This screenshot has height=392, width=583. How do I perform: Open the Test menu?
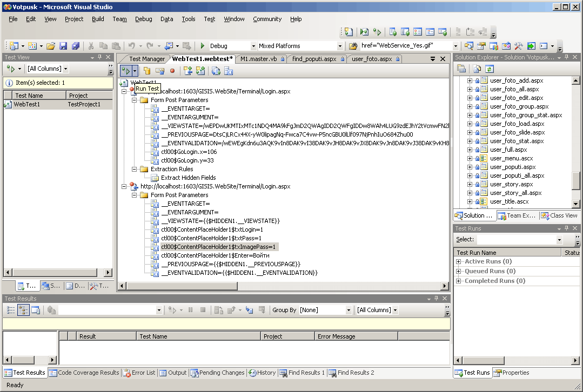point(209,19)
